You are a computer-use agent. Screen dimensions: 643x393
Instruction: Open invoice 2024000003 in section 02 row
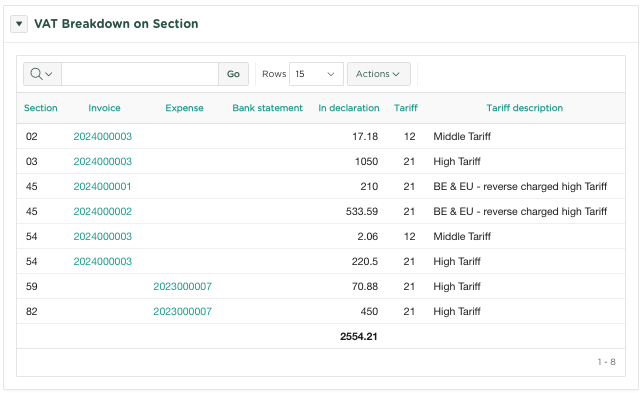[103, 136]
